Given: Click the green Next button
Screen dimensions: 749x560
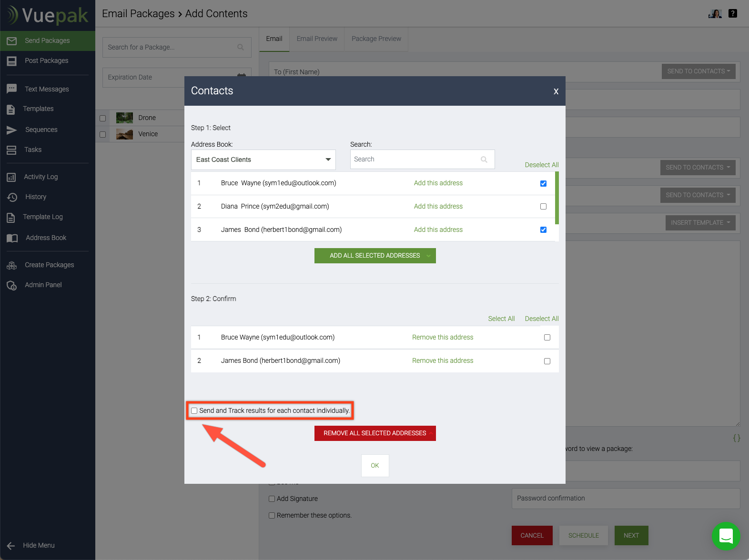Looking at the screenshot, I should click(x=631, y=536).
